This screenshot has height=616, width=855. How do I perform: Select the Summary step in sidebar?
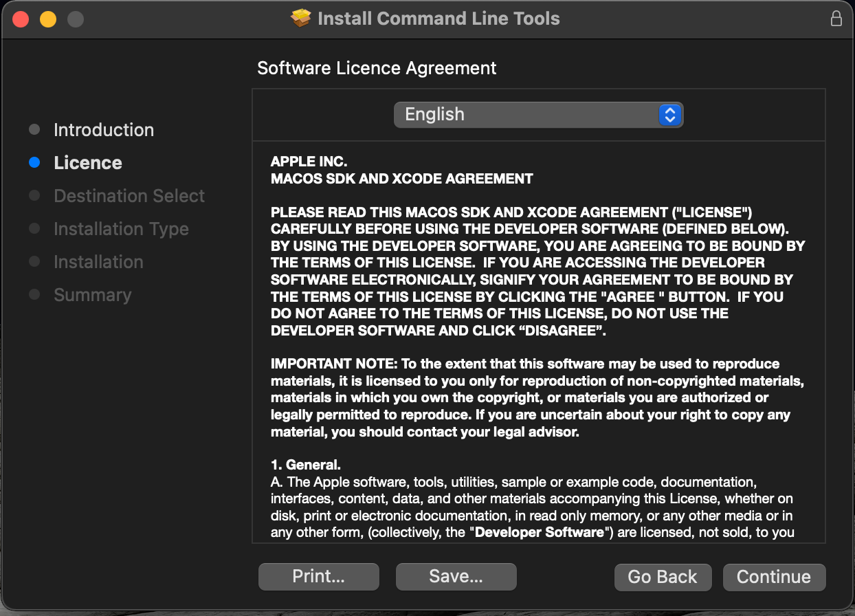[x=92, y=295]
